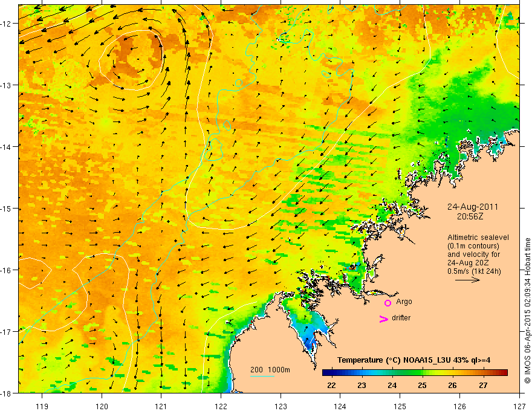Screen dimensions: 532x411
Task: Click the longitude axis label '126'
Action: pyautogui.click(x=459, y=406)
